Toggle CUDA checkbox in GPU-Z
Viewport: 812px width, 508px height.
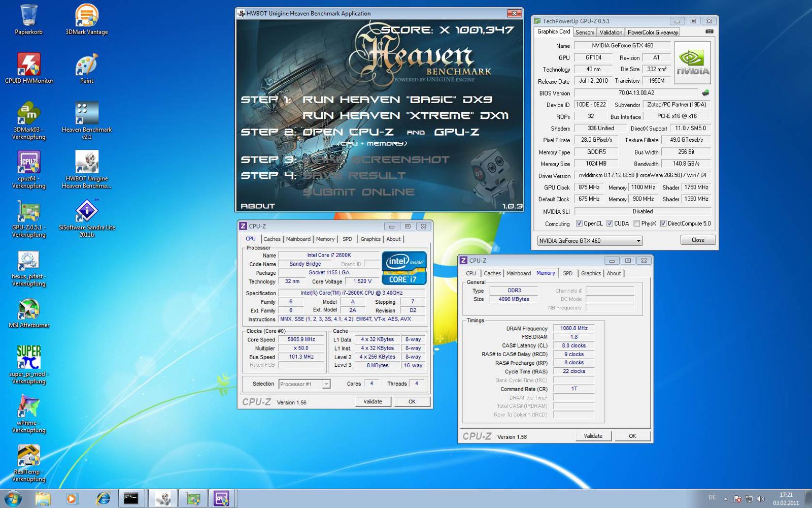coord(610,224)
